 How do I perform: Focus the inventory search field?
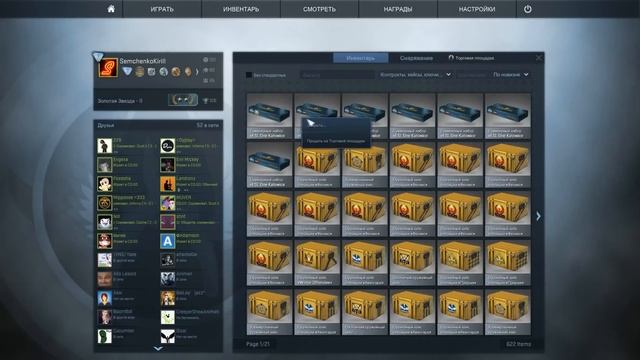[x=338, y=75]
